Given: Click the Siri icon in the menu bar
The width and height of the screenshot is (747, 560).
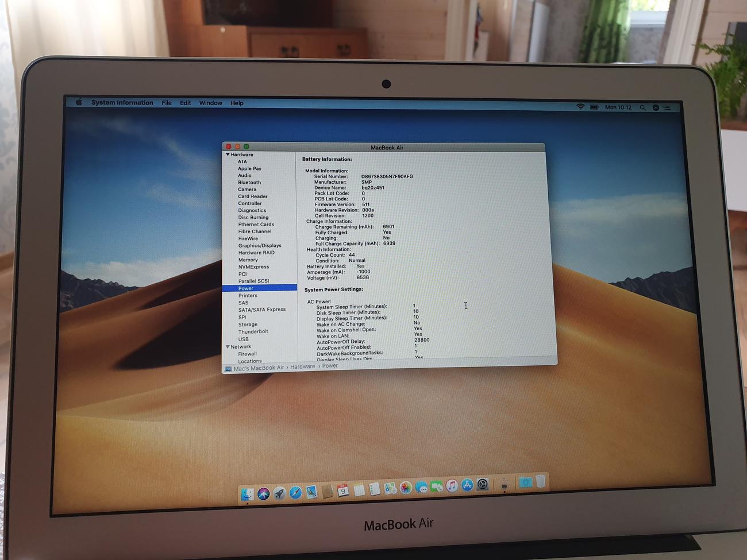Looking at the screenshot, I should click(656, 107).
